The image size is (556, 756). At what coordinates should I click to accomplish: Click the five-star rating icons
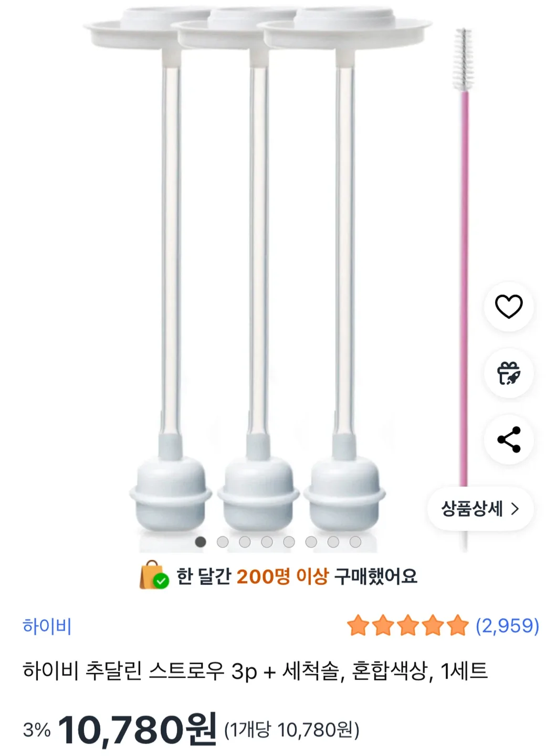click(x=407, y=625)
